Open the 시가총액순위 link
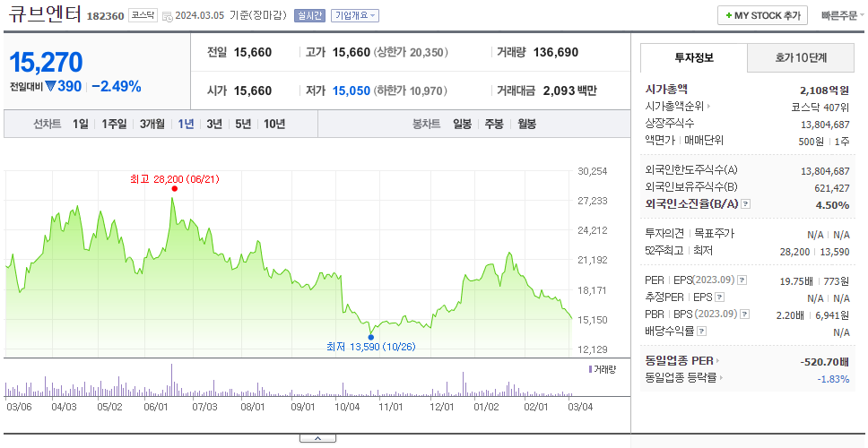Image resolution: width=868 pixels, height=448 pixels. coord(675,107)
